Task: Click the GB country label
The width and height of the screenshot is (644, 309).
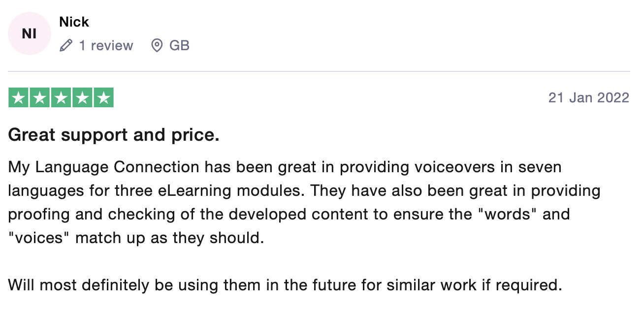Action: click(x=179, y=46)
